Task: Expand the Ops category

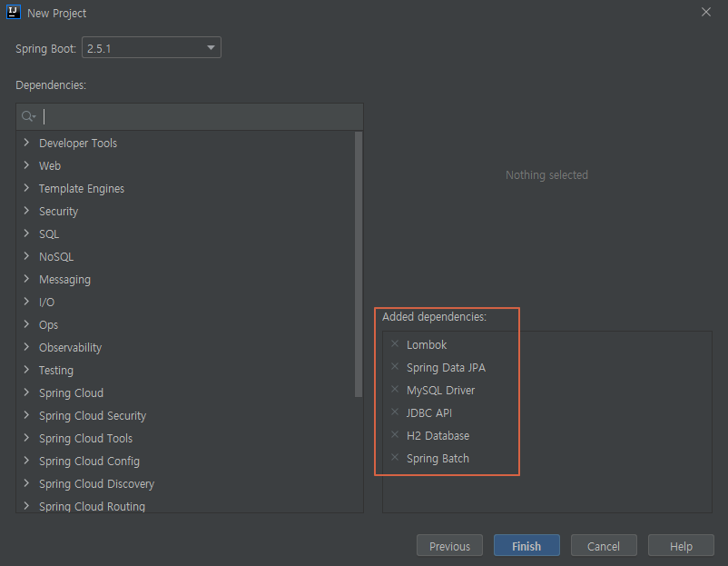Action: pyautogui.click(x=26, y=324)
